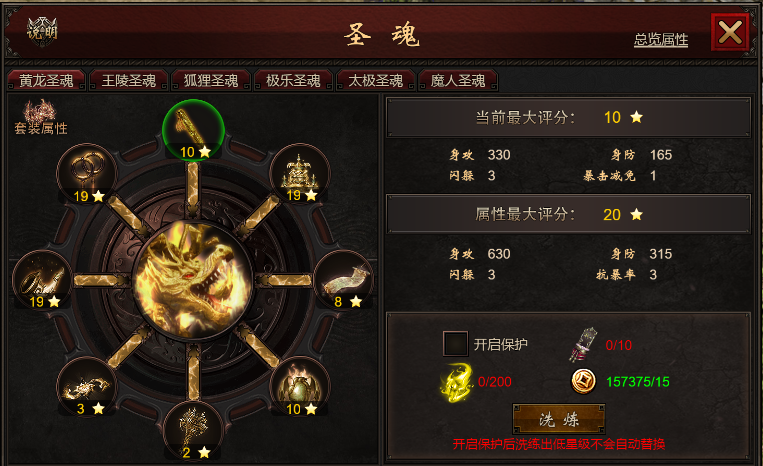763x466 pixels.
Task: Open the 说明 help emblem
Action: (42, 32)
